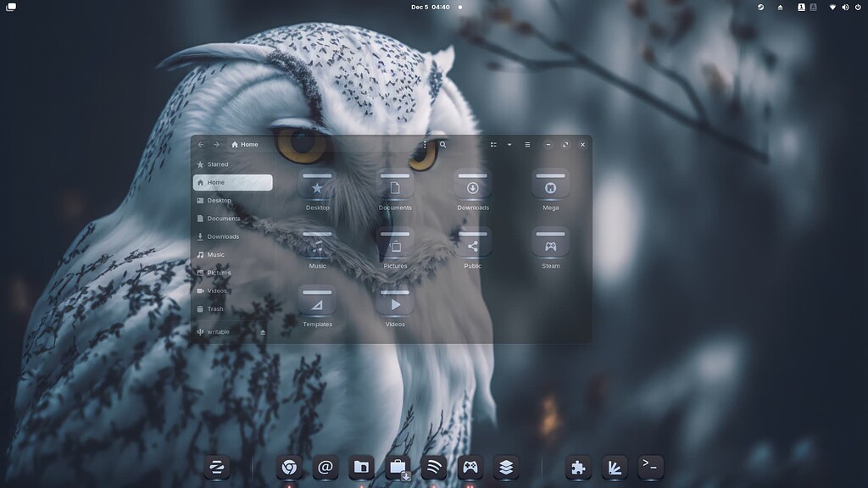Open the hamburger menu in Files
This screenshot has height=488, width=868.
[x=527, y=144]
